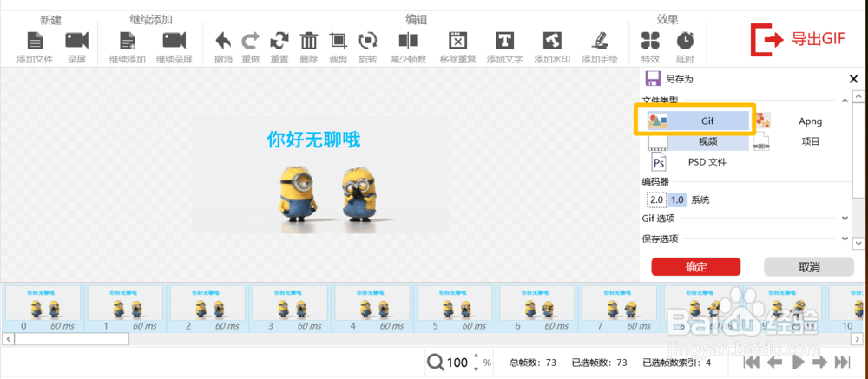Open the 特效 effects tool
Screen dimensions: 868x379
[x=650, y=41]
